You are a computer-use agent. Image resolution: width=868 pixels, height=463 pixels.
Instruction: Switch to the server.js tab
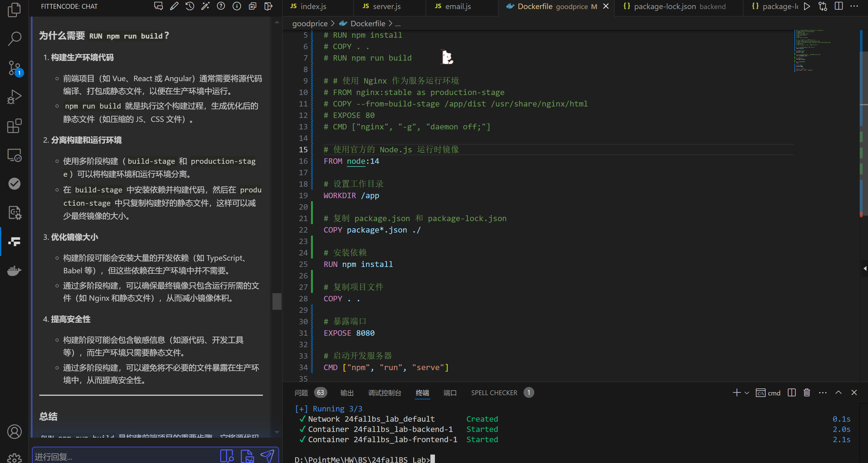(386, 6)
